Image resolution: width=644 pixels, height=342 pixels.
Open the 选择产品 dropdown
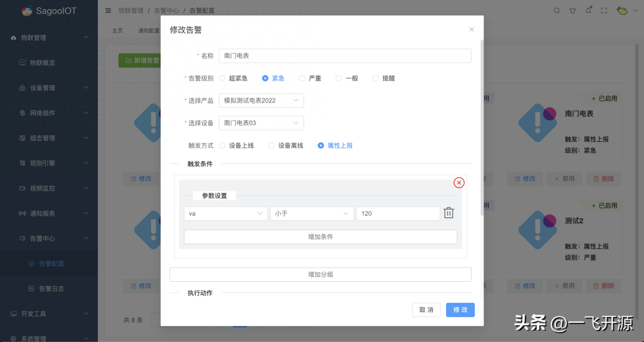tap(261, 101)
